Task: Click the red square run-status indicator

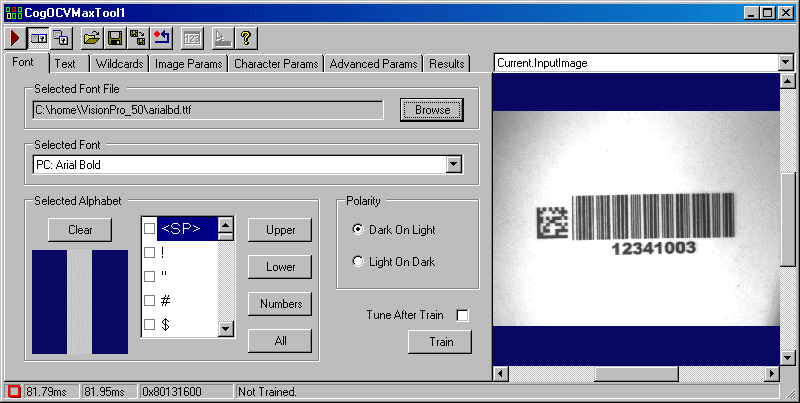Action: pos(14,391)
